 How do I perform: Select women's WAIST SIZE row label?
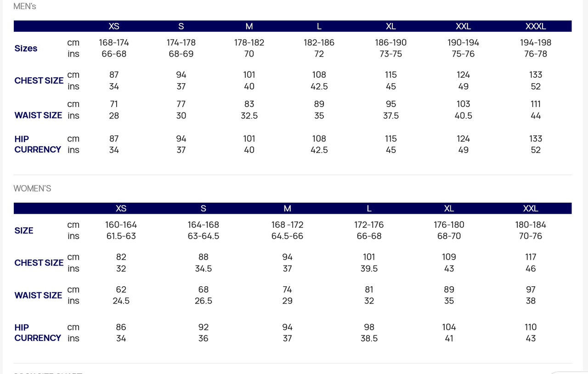38,295
